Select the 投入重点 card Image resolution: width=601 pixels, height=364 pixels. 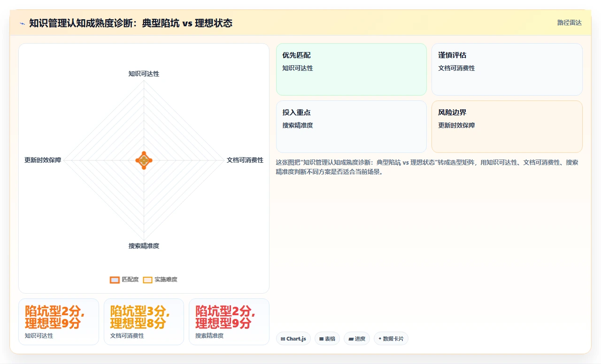coord(351,127)
